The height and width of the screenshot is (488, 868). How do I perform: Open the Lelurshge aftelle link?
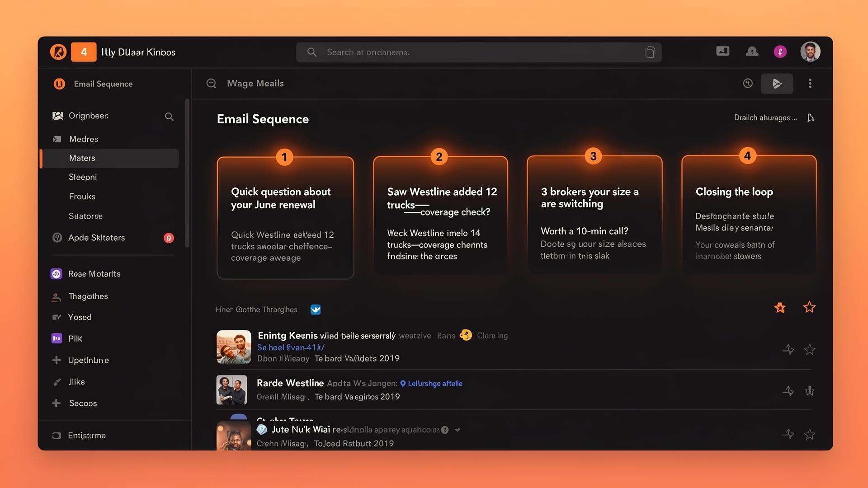coord(435,384)
